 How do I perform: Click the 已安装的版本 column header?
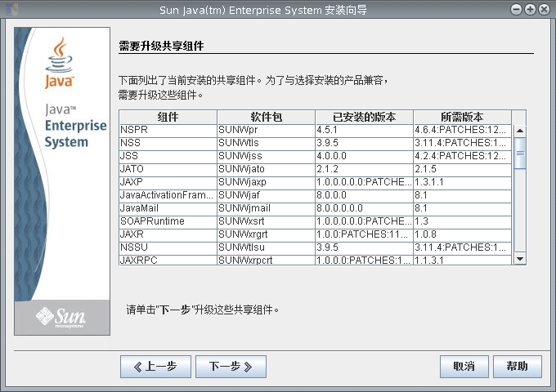pyautogui.click(x=364, y=117)
